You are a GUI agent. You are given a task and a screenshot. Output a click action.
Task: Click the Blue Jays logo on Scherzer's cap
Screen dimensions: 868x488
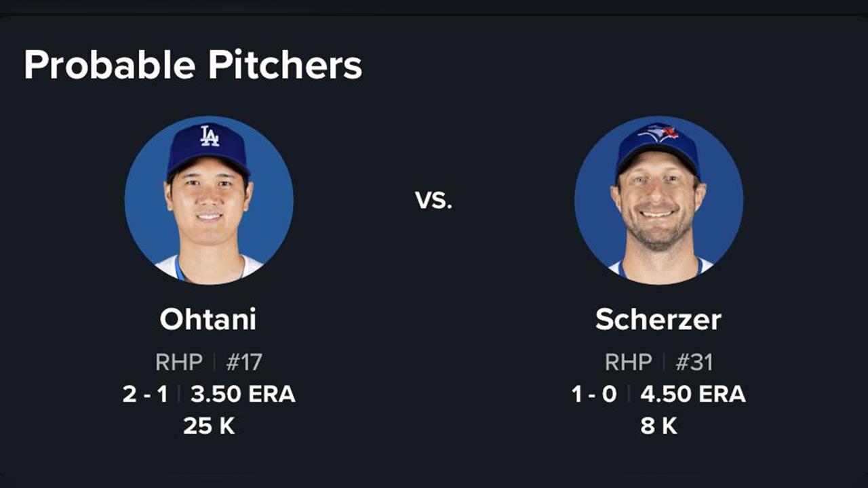pyautogui.click(x=658, y=133)
